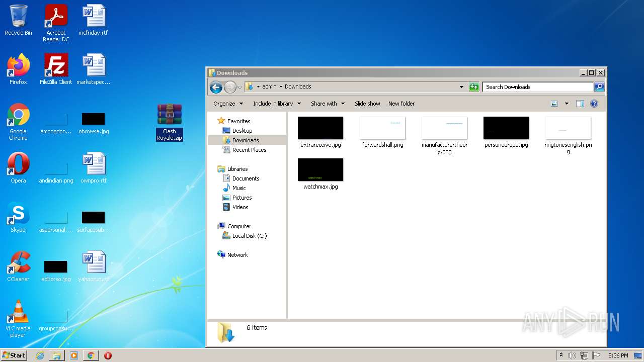644x362 pixels.
Task: Select obrowse.jpg on the desktop
Action: pyautogui.click(x=94, y=124)
